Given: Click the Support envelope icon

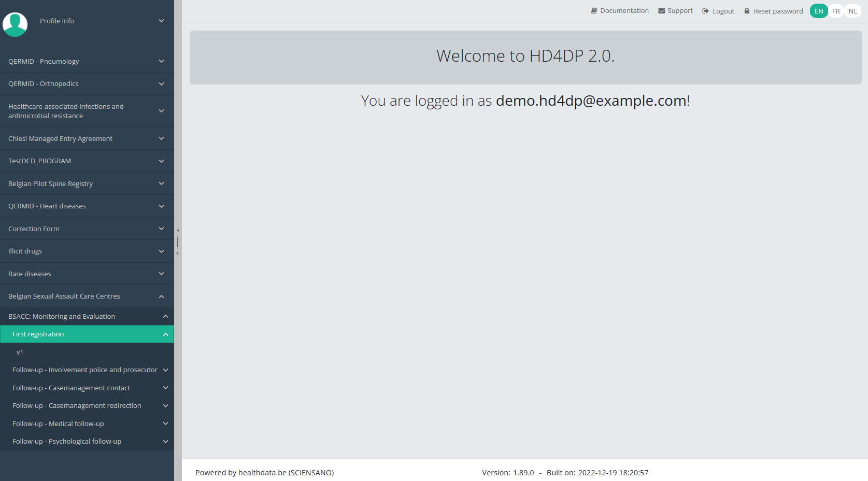Looking at the screenshot, I should point(661,11).
